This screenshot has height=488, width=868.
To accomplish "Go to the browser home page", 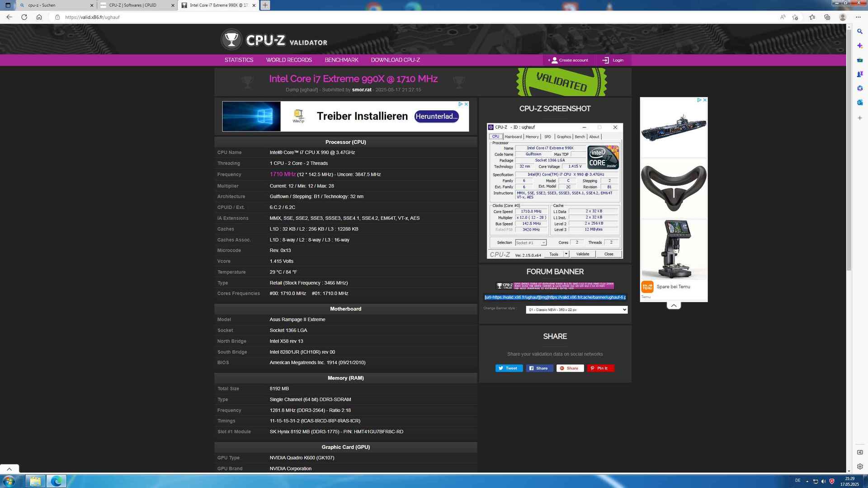I will point(39,17).
